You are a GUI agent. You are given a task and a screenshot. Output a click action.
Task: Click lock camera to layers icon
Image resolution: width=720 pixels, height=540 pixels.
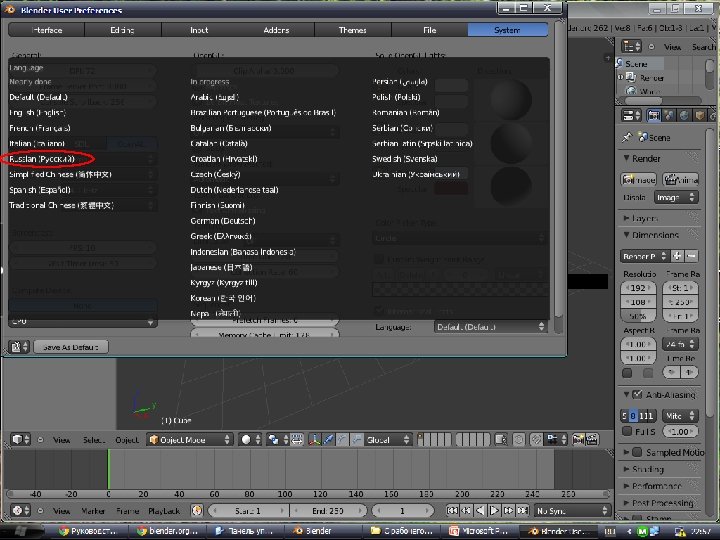coord(501,440)
